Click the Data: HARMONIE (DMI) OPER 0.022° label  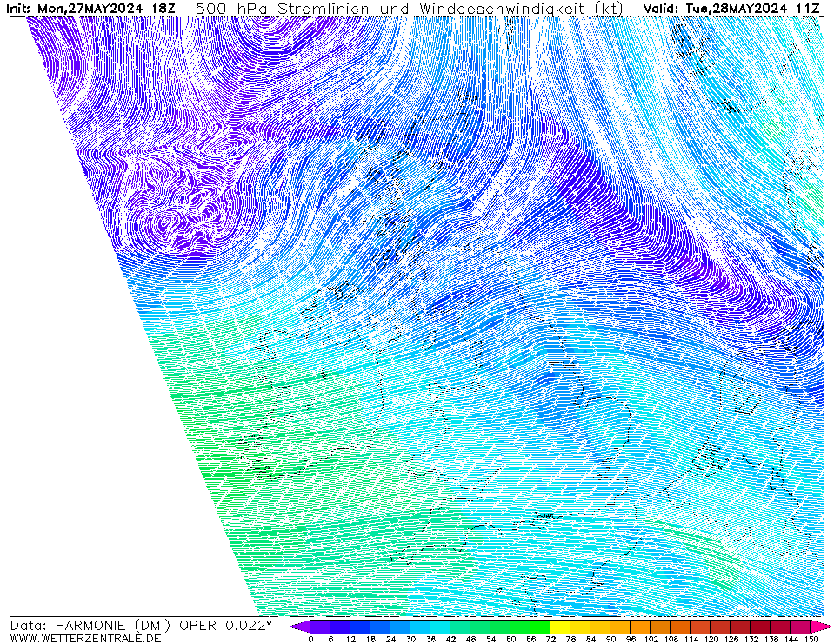(x=141, y=626)
